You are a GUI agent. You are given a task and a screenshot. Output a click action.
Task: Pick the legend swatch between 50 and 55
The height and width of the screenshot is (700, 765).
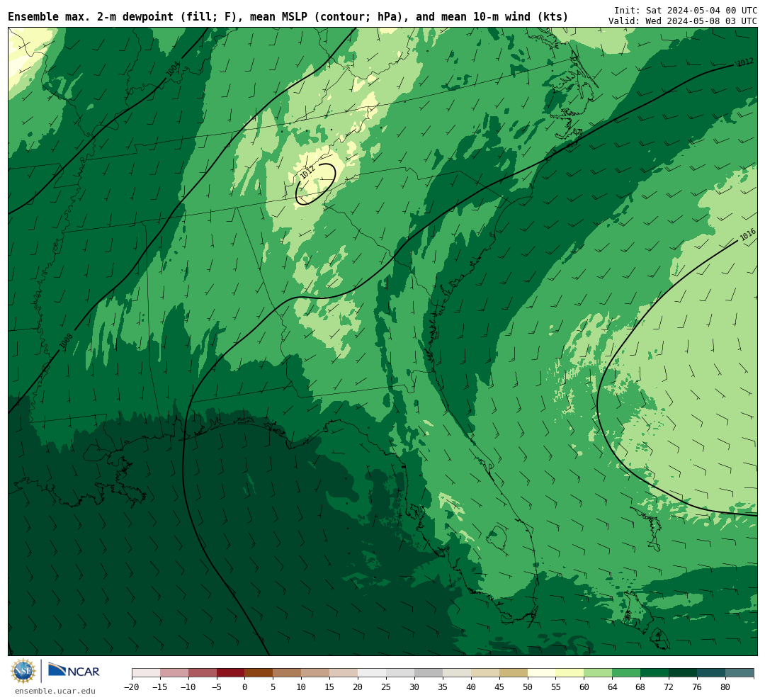tap(542, 673)
